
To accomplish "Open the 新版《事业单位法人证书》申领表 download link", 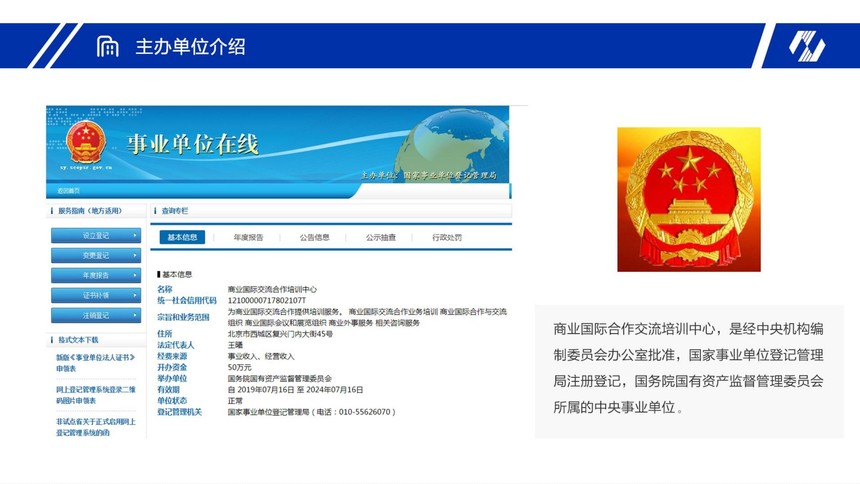I will tap(95, 363).
